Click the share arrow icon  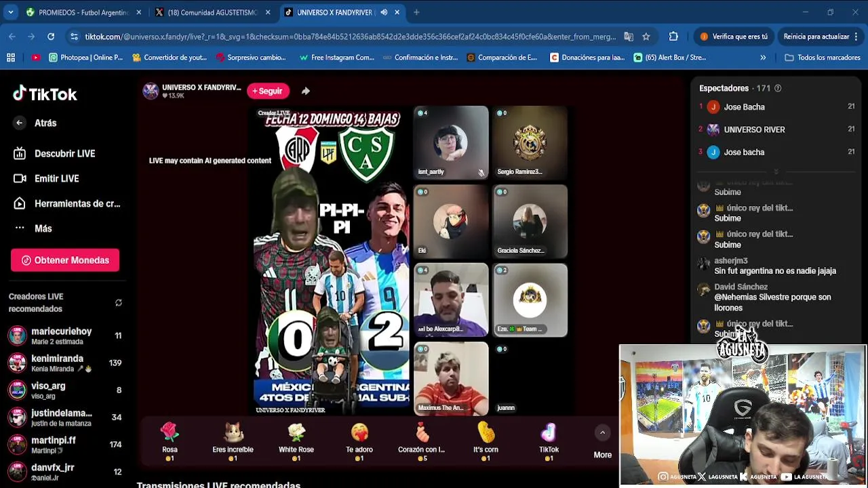click(x=306, y=91)
